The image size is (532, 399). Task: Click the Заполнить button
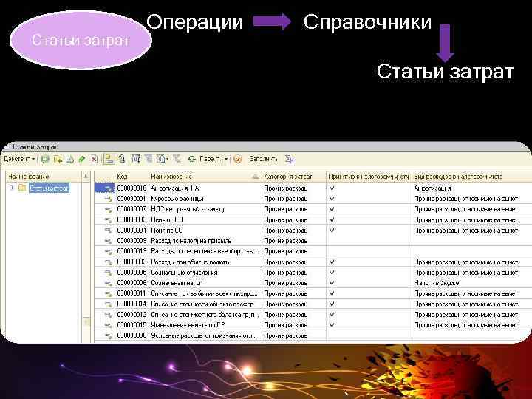click(x=263, y=159)
